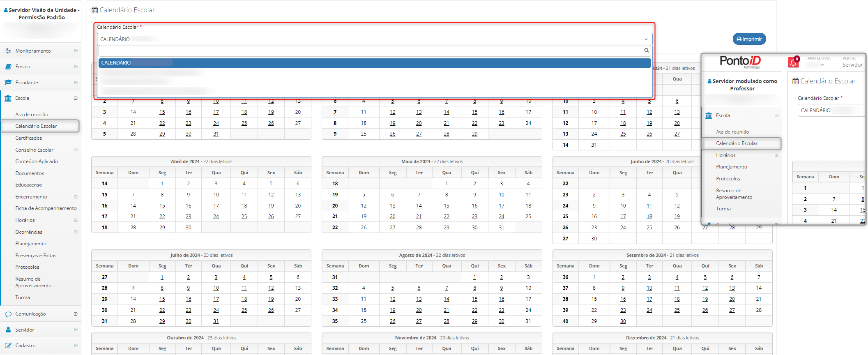Open day 12 link in Junho de 2024
The width and height of the screenshot is (868, 355).
pyautogui.click(x=677, y=206)
